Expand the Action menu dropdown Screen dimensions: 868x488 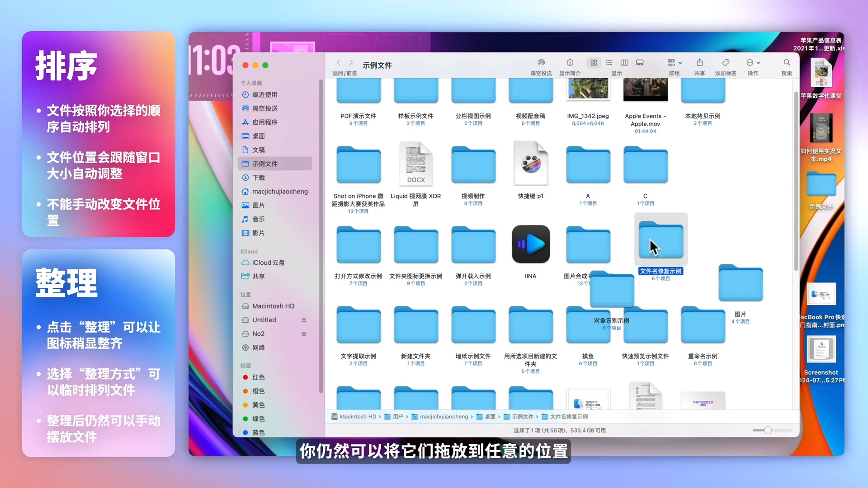(753, 62)
